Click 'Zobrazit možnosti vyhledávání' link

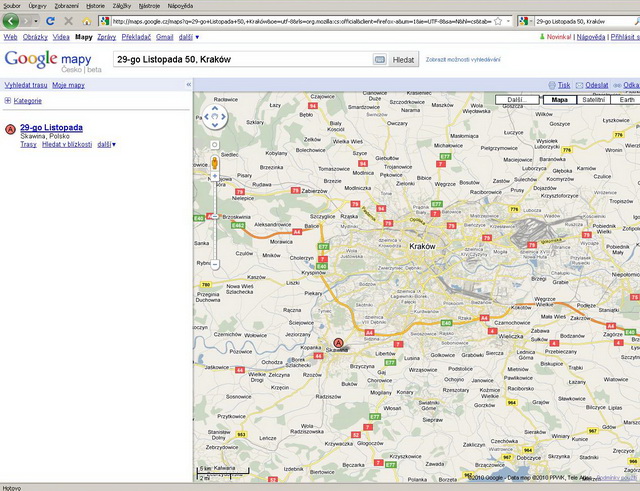pos(463,60)
